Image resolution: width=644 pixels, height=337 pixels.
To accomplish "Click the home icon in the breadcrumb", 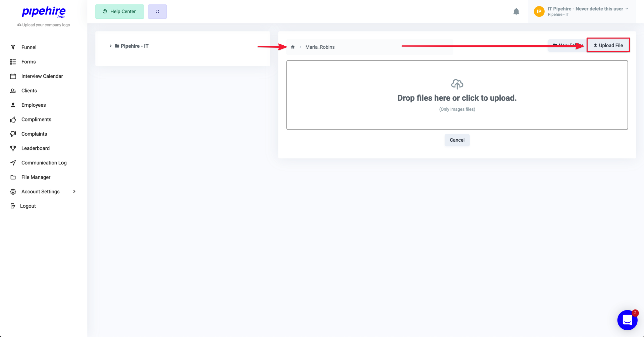I will point(292,47).
